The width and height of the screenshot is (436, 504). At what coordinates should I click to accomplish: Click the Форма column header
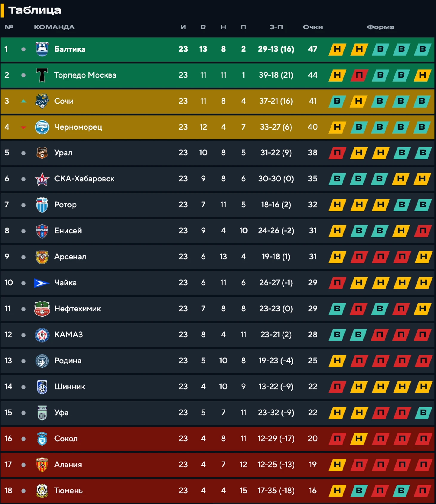tap(380, 27)
